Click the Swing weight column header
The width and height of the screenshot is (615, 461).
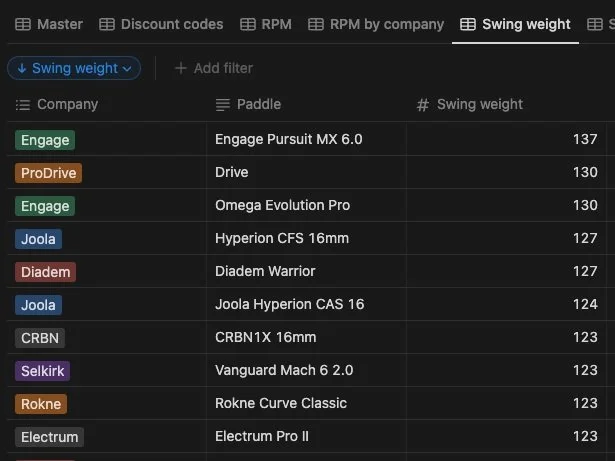click(506, 104)
